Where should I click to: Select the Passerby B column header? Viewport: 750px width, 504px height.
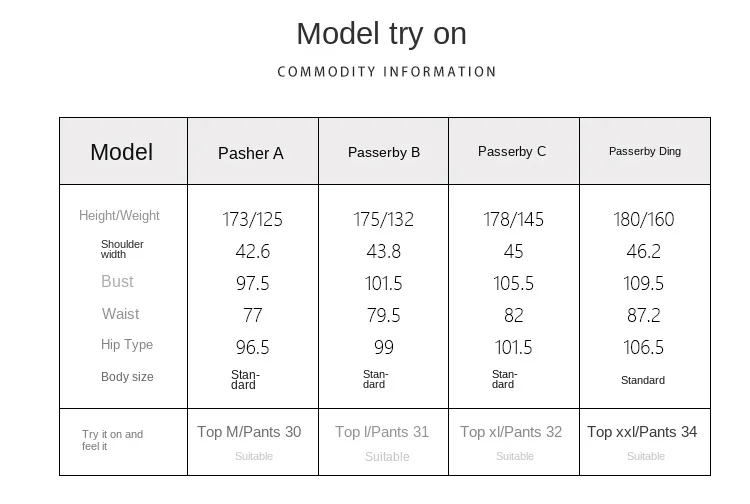[x=384, y=152]
